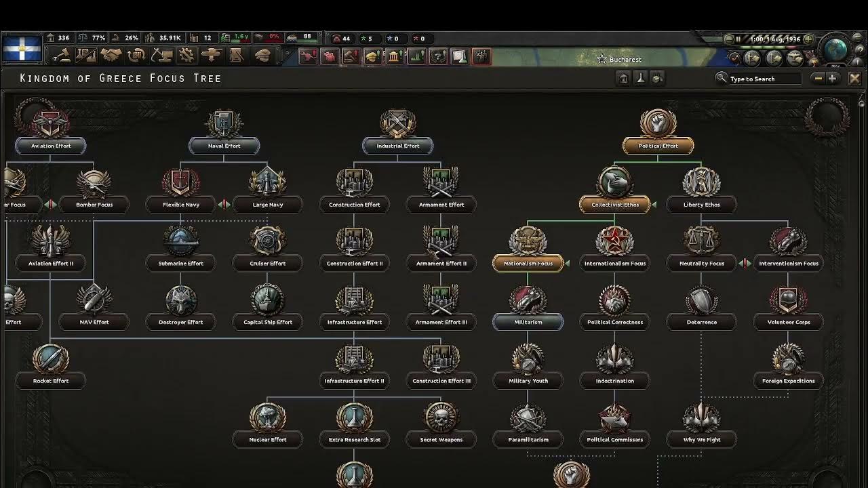The width and height of the screenshot is (868, 488).
Task: Zoom in the focus tree with plus
Action: tap(832, 79)
